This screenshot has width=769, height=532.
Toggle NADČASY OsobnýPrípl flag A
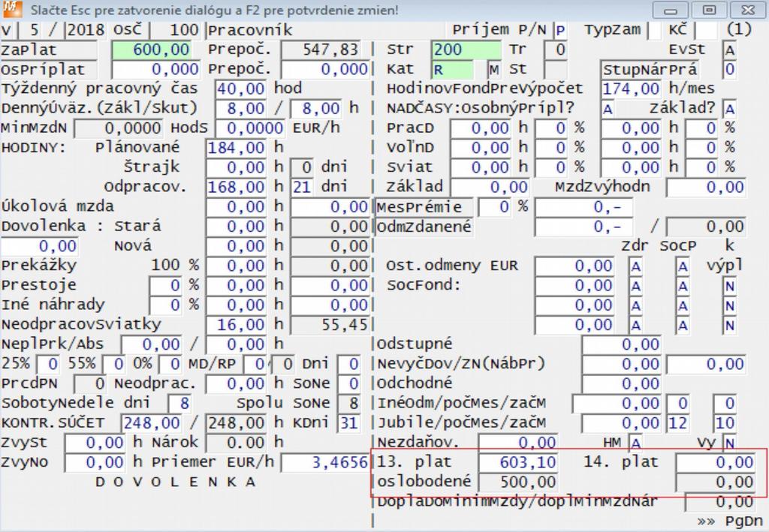(x=608, y=109)
